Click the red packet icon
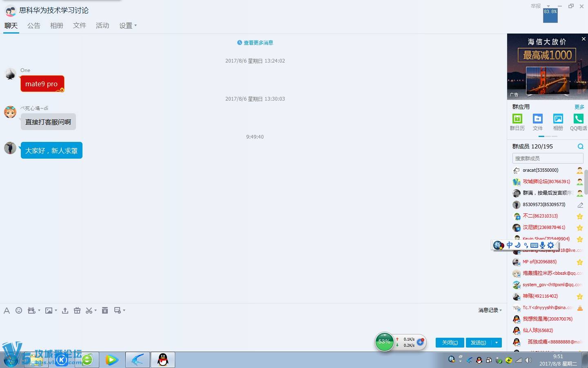Viewport: 588px width, 368px height. coord(105,310)
